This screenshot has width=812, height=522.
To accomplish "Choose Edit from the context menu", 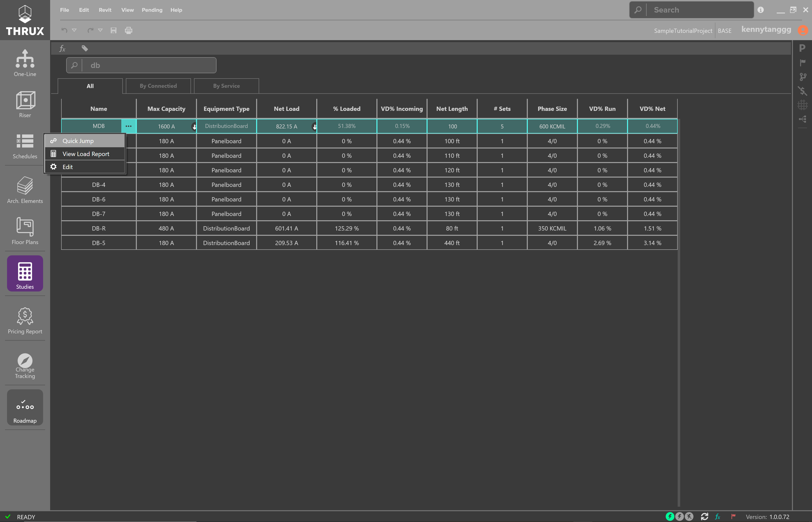I will click(85, 167).
